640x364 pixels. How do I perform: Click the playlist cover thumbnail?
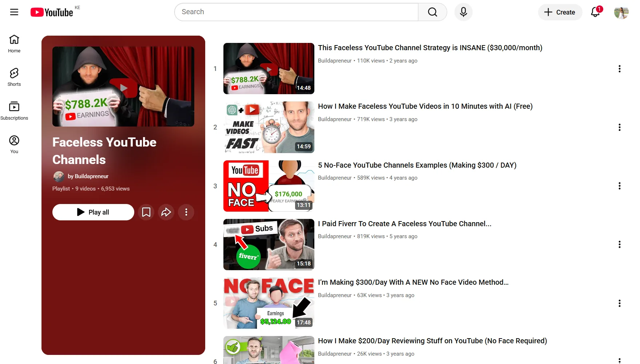[x=123, y=87]
